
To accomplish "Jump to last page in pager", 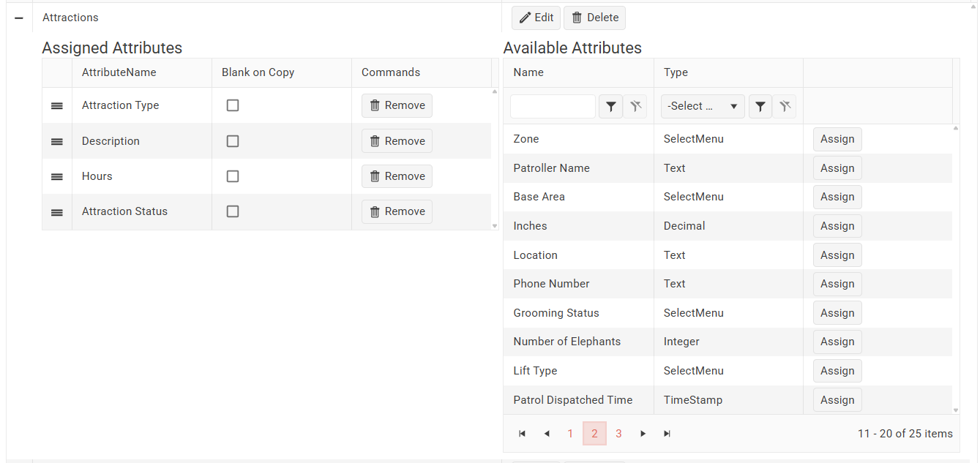I will point(667,434).
